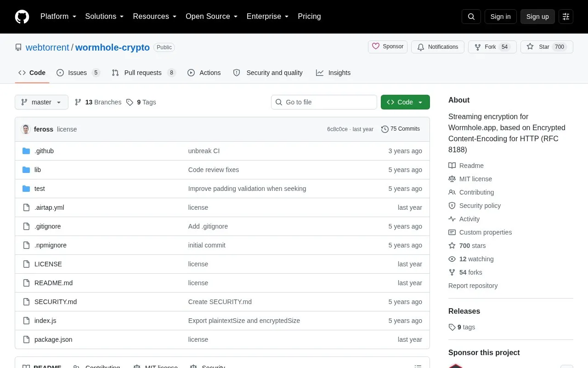
Task: Open the index.js file
Action: click(x=45, y=321)
